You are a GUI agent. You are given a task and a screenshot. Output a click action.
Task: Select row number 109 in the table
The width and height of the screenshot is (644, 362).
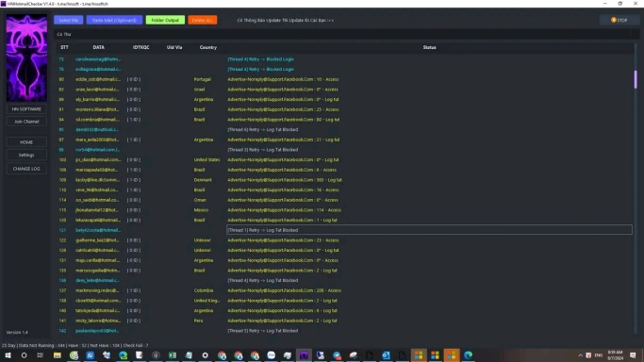pyautogui.click(x=62, y=180)
